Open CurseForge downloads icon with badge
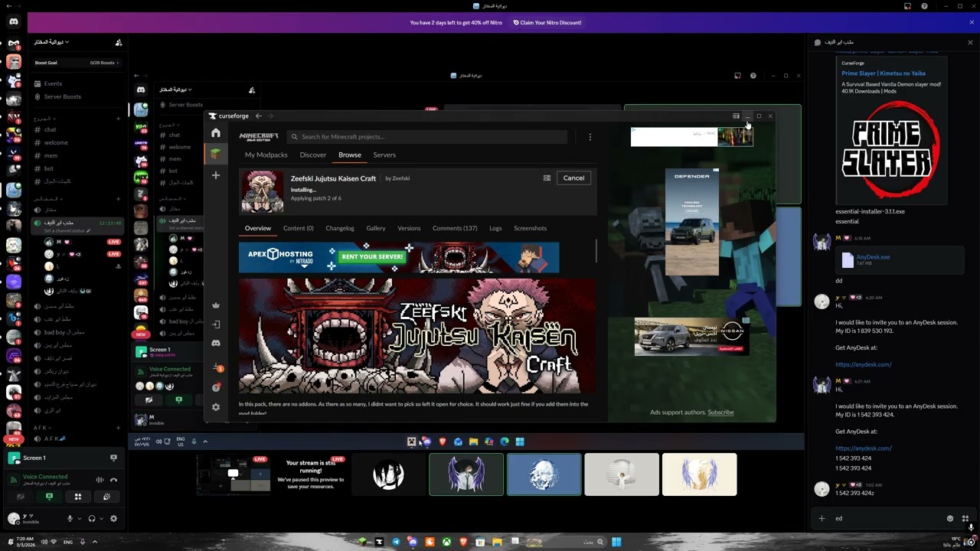Image resolution: width=980 pixels, height=551 pixels. pyautogui.click(x=217, y=368)
